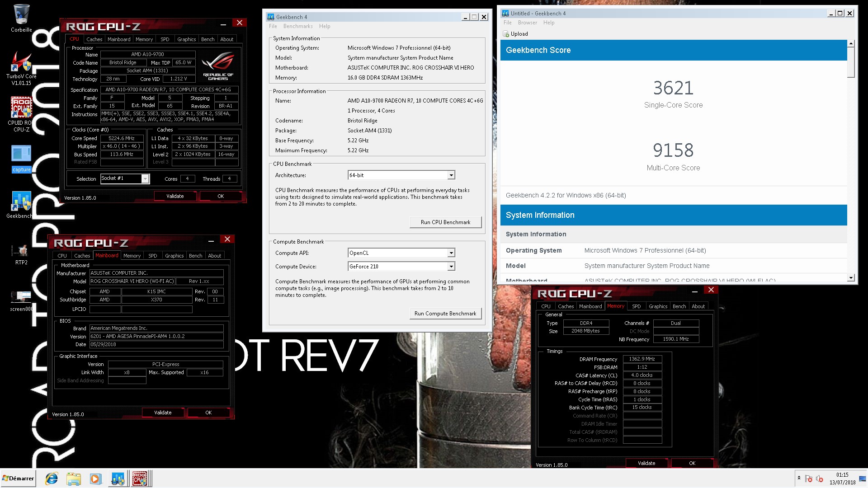
Task: Open the Corbeille recycle bin icon
Action: point(21,19)
